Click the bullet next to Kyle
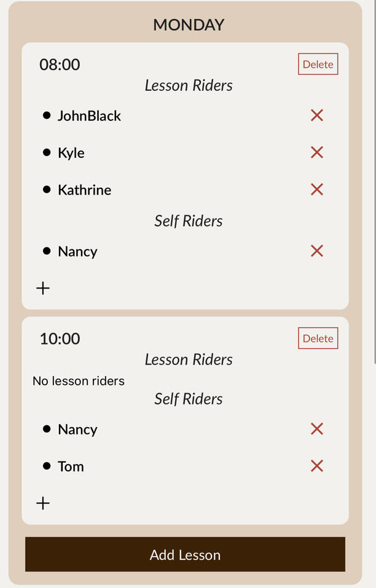376x588 pixels. (47, 152)
